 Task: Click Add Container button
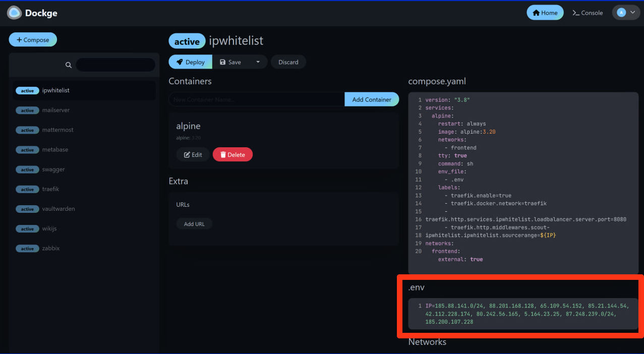tap(371, 99)
